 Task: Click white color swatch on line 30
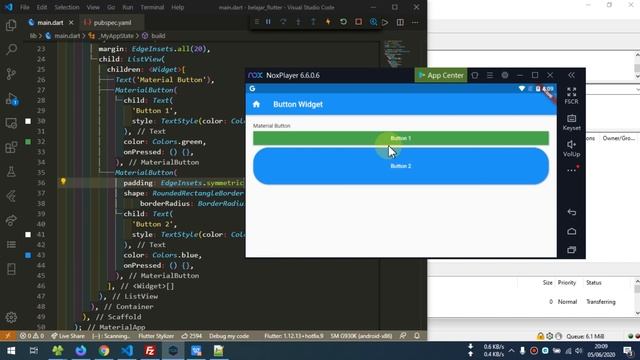click(x=28, y=121)
